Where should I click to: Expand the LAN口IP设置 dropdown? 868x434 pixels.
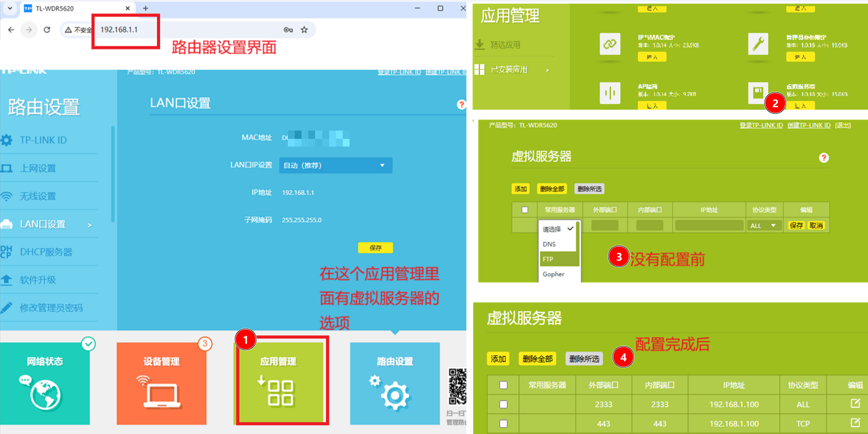pos(335,166)
